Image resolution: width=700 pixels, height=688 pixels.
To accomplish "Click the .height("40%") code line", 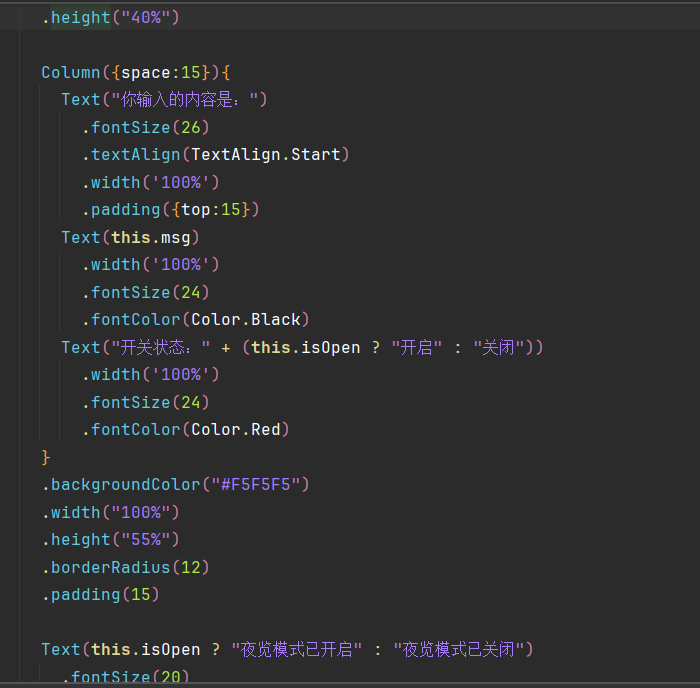I will pyautogui.click(x=111, y=17).
